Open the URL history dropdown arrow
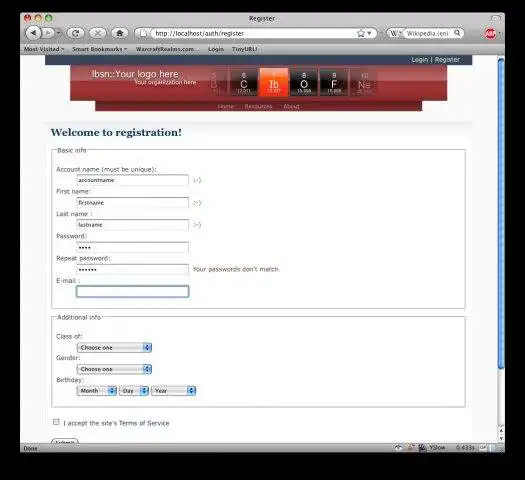The image size is (525, 480). (x=369, y=33)
